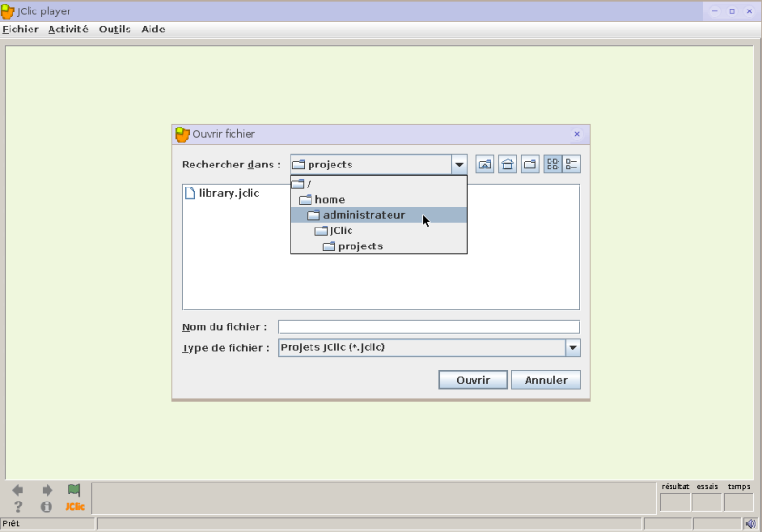This screenshot has width=762, height=532.
Task: Jump to the home directory icon
Action: (508, 164)
